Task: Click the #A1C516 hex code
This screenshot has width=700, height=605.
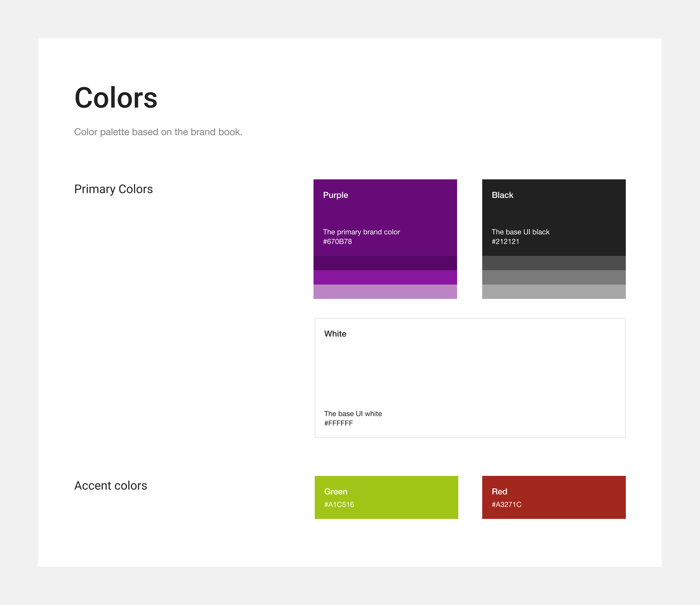Action: click(339, 505)
